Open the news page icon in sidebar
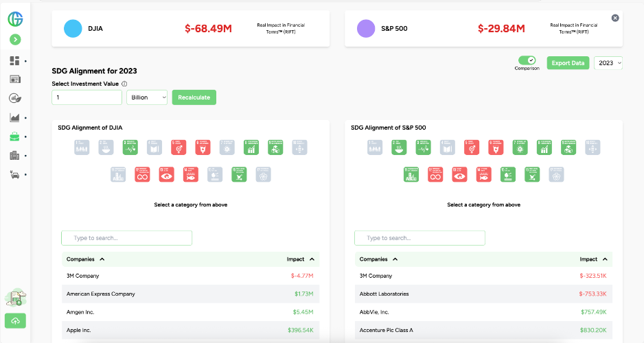 15,79
